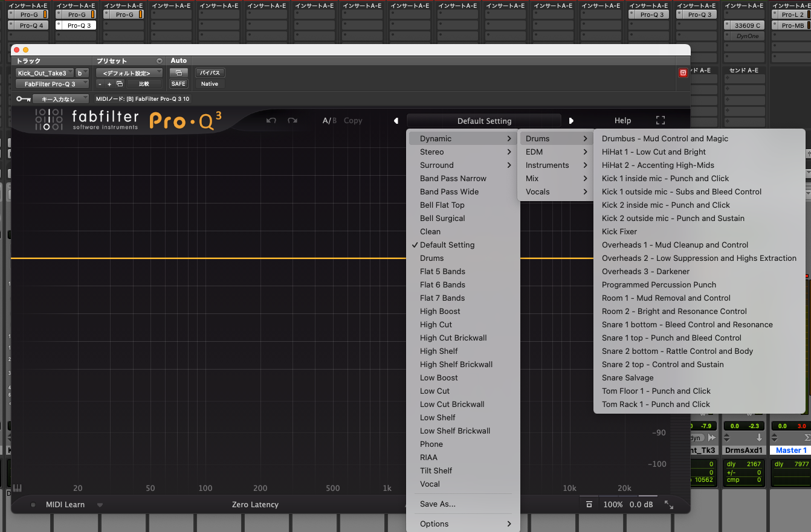Viewport: 811px width, 532px height.
Task: Click the MIDI Learn button
Action: point(65,505)
